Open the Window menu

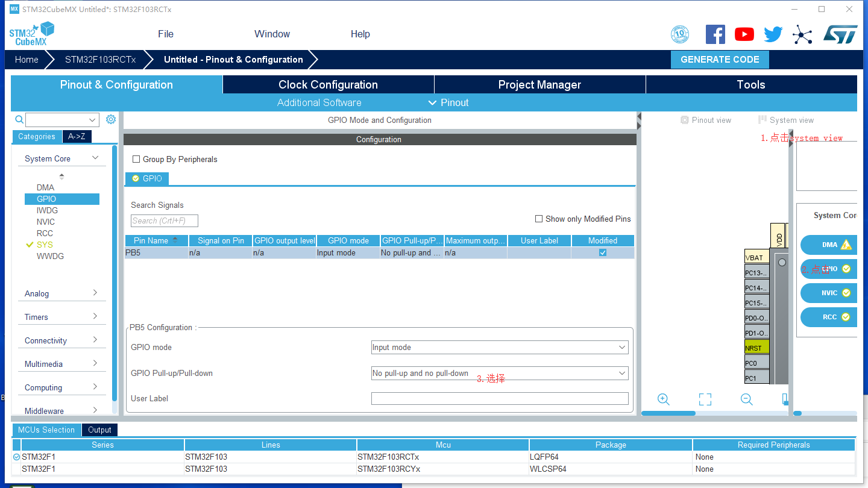point(272,34)
